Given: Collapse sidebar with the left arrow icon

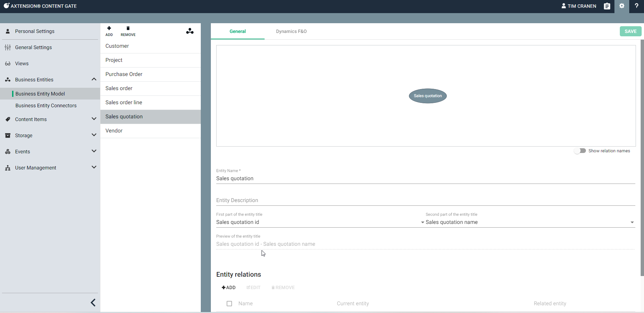Looking at the screenshot, I should pyautogui.click(x=93, y=303).
